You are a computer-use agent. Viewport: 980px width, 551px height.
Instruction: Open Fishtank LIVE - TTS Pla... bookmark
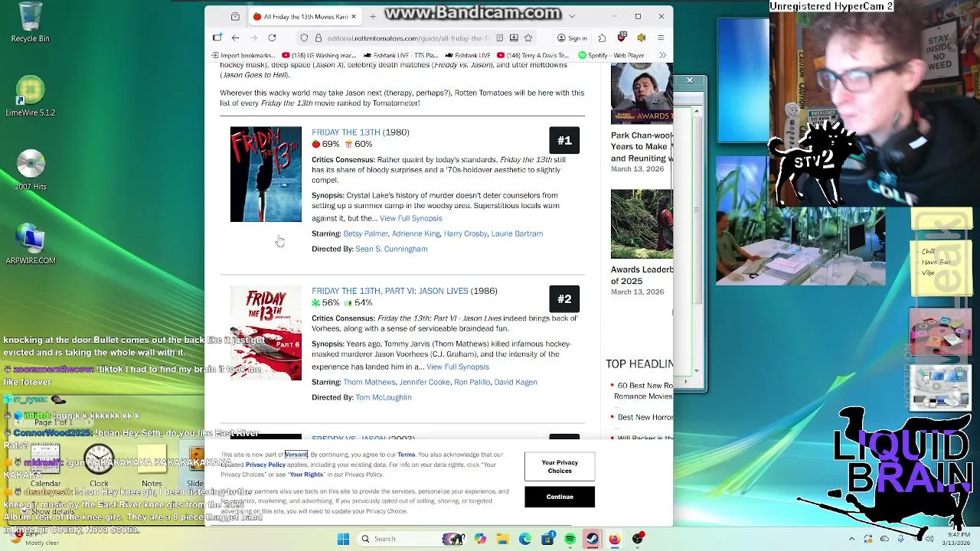pyautogui.click(x=401, y=55)
